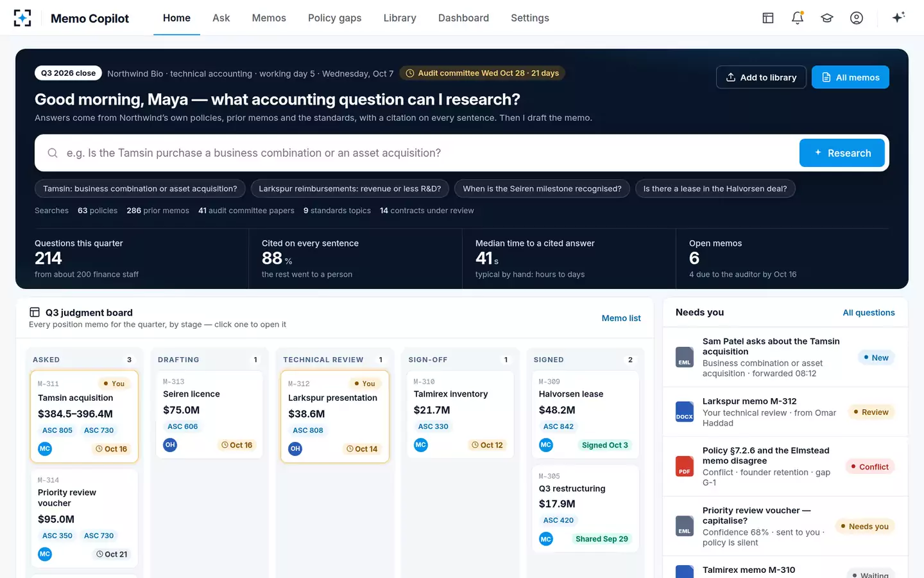Click the ASC 350 tag
924x578 pixels.
[x=57, y=536]
